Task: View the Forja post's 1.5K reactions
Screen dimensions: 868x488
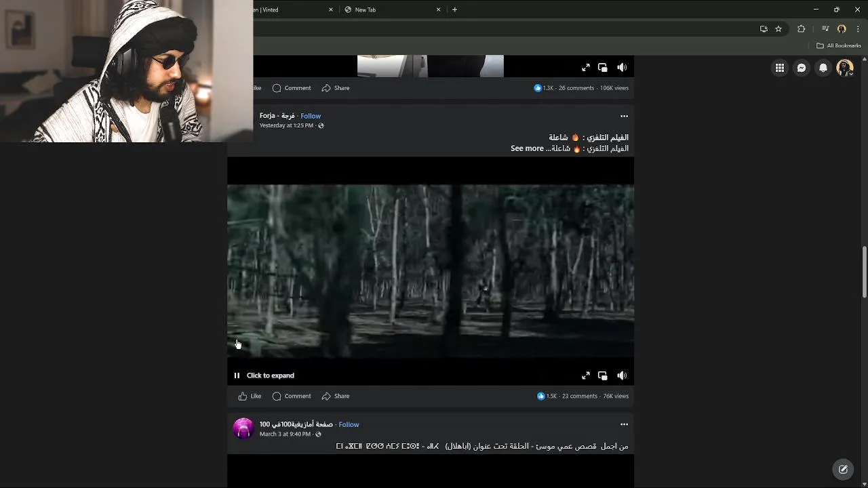Action: coord(547,396)
